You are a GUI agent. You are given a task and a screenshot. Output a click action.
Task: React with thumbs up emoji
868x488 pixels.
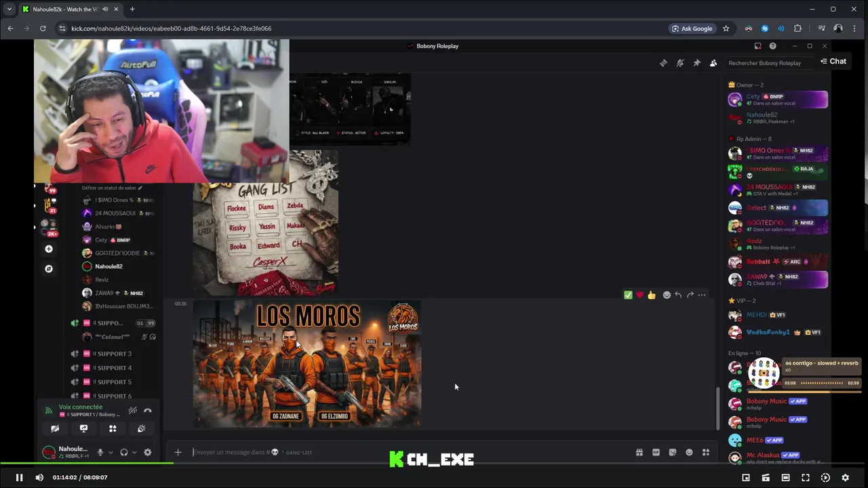(x=652, y=295)
